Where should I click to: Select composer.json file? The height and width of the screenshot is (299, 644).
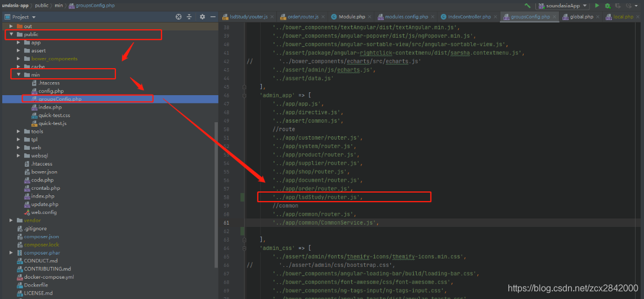pyautogui.click(x=42, y=236)
